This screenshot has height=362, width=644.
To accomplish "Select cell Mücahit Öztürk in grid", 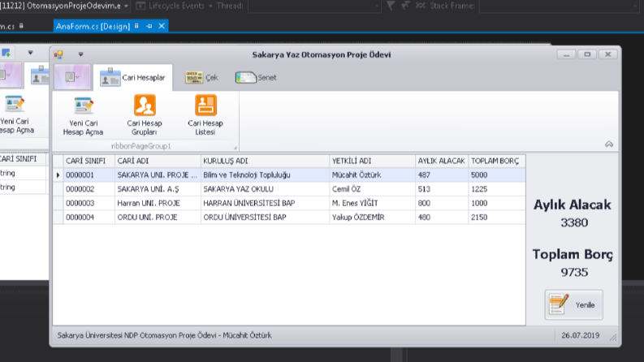I will pyautogui.click(x=372, y=175).
